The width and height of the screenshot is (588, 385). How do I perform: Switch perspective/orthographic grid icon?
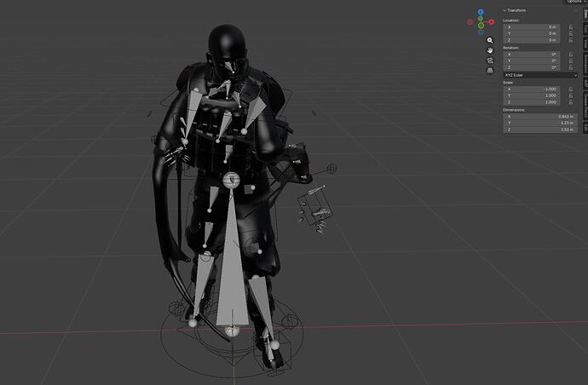[x=490, y=71]
